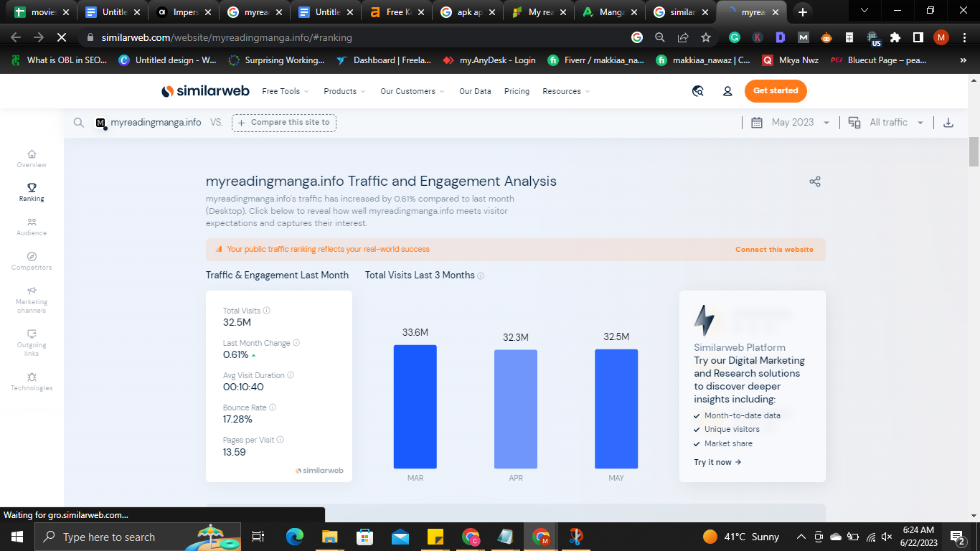Open the Overview sidebar section
Image resolution: width=980 pixels, height=551 pixels.
point(32,159)
